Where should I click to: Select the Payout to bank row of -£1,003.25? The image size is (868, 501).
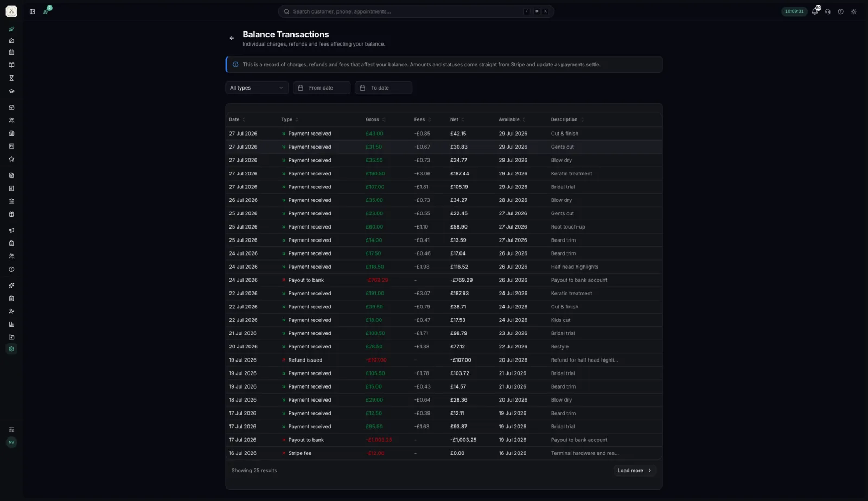coord(444,440)
